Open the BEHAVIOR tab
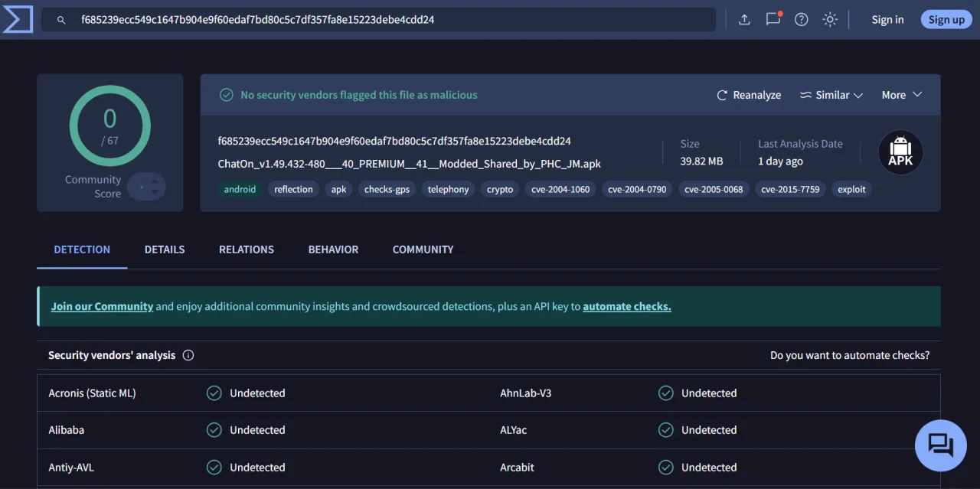Viewport: 980px width, 489px height. [333, 249]
